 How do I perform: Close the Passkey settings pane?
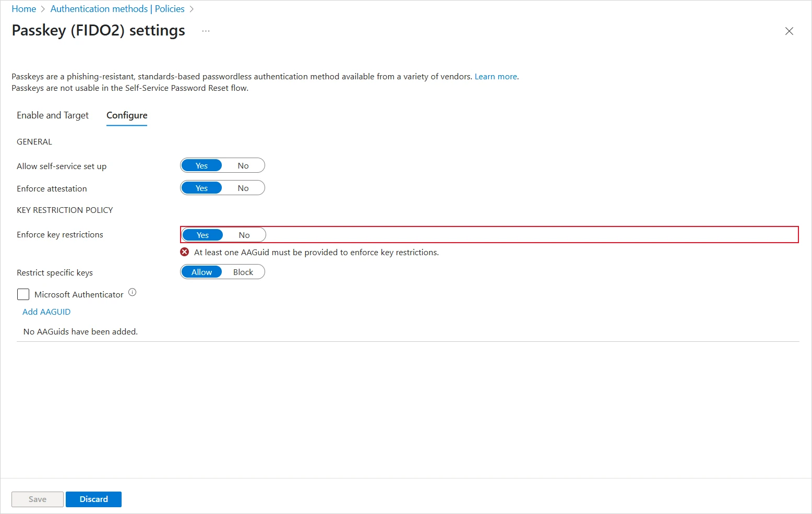point(789,31)
